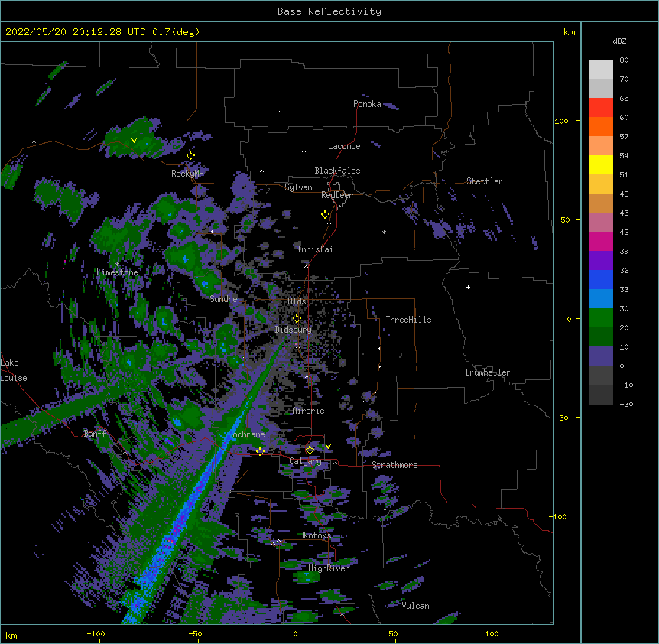Select the purple swatch between 39 and 36 dBZ

601,261
